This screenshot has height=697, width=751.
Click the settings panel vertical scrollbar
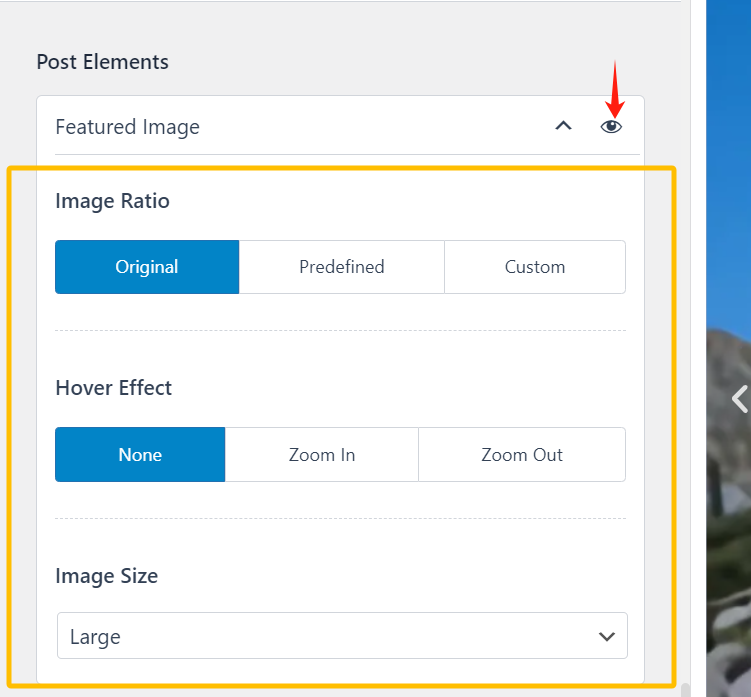point(685,690)
